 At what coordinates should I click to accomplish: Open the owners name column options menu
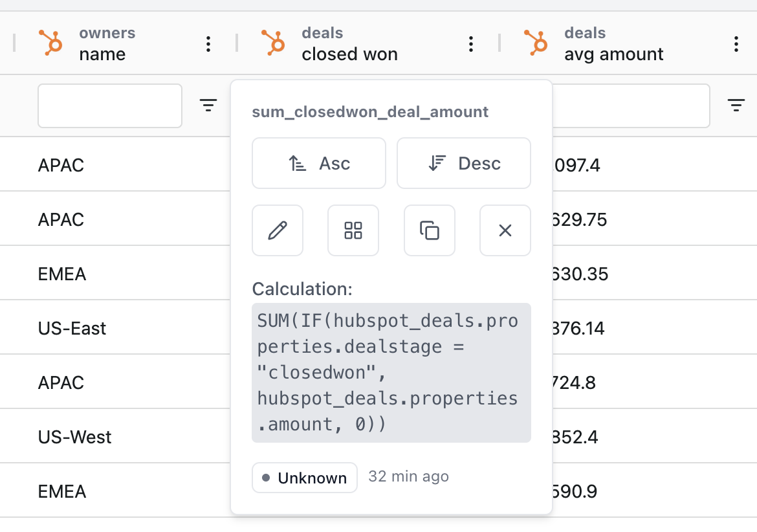click(x=208, y=43)
